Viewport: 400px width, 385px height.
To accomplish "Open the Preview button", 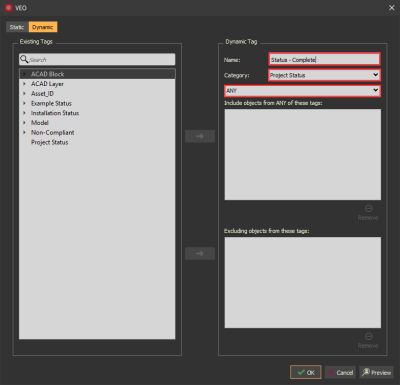I will [x=376, y=372].
